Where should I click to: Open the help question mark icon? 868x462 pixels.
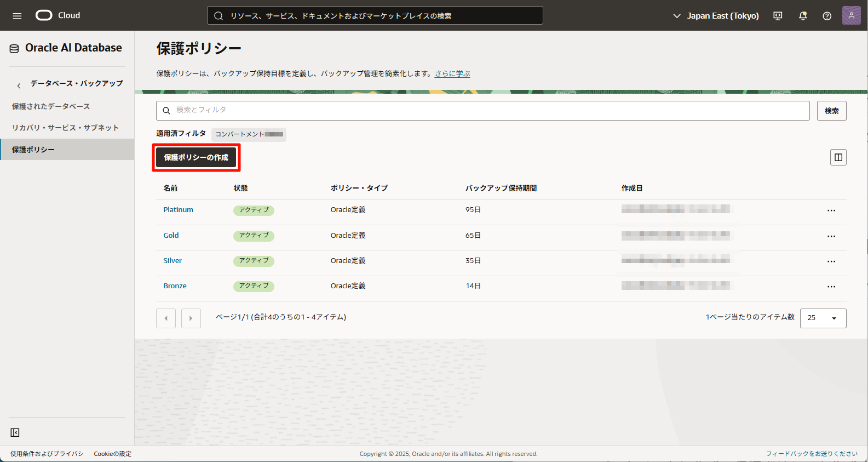point(827,16)
